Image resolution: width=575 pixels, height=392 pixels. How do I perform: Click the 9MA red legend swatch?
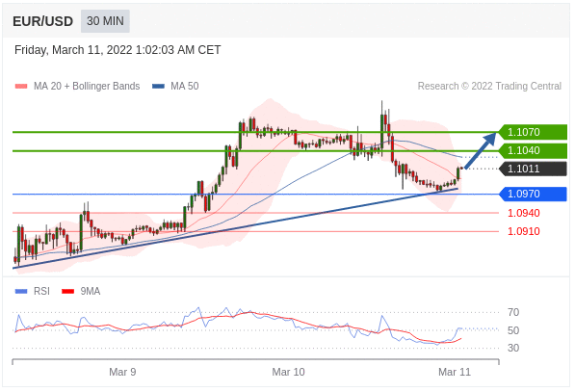67,292
